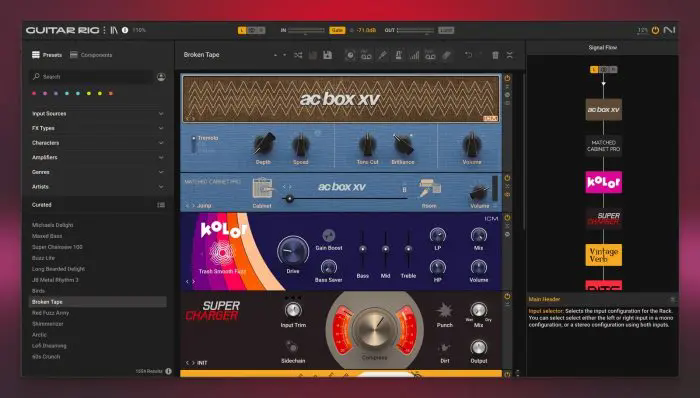The width and height of the screenshot is (700, 398).
Task: Click the Sidechain icon on Supercharger
Action: (x=292, y=346)
